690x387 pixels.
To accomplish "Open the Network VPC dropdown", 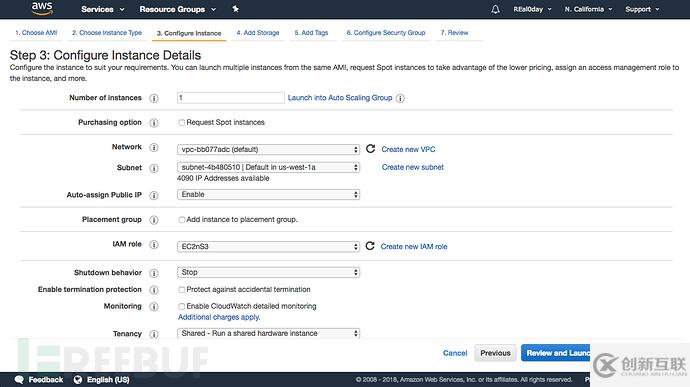I will tap(268, 150).
